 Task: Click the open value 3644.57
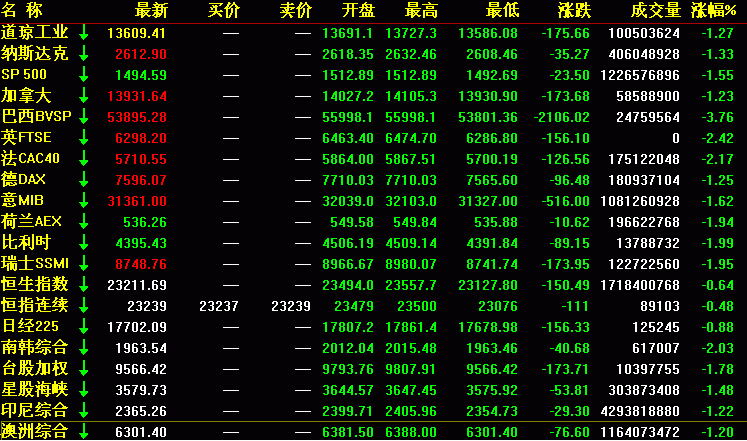pyautogui.click(x=348, y=390)
